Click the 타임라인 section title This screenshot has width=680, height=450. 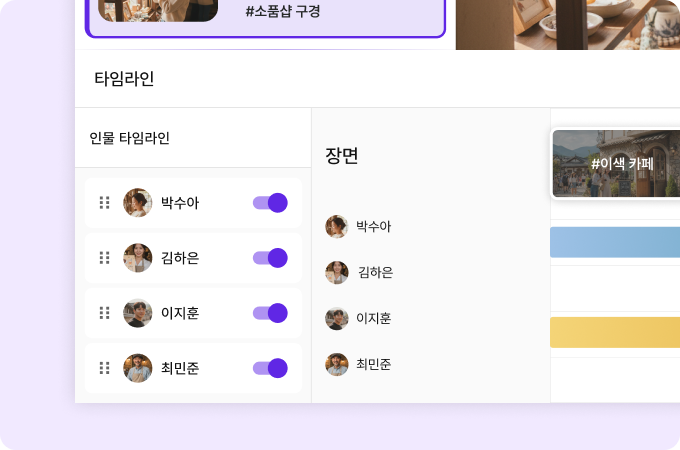point(124,79)
